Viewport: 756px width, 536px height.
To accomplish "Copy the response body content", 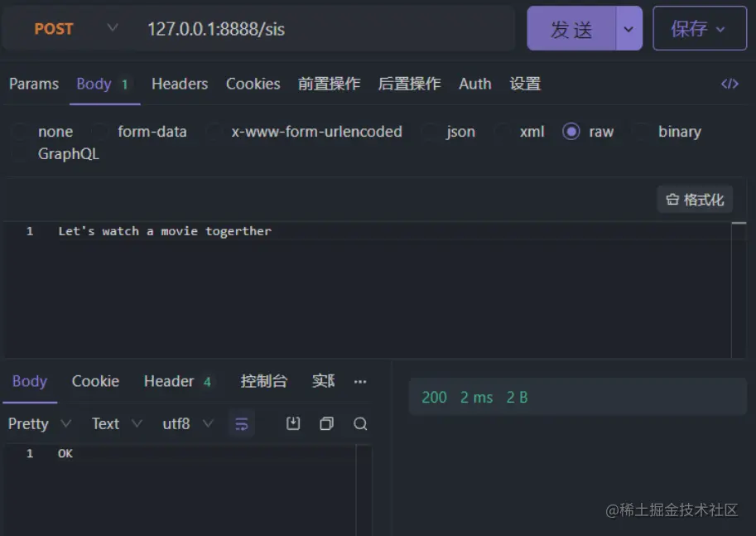I will [x=326, y=423].
